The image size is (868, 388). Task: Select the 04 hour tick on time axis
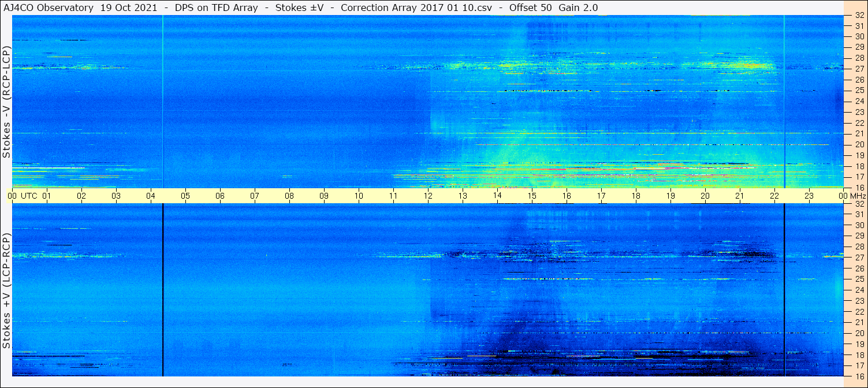tap(151, 196)
